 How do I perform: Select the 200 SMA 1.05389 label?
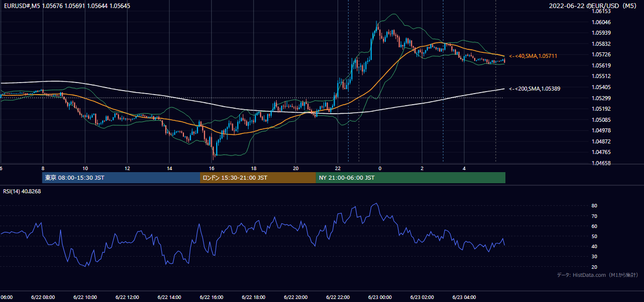coord(535,89)
